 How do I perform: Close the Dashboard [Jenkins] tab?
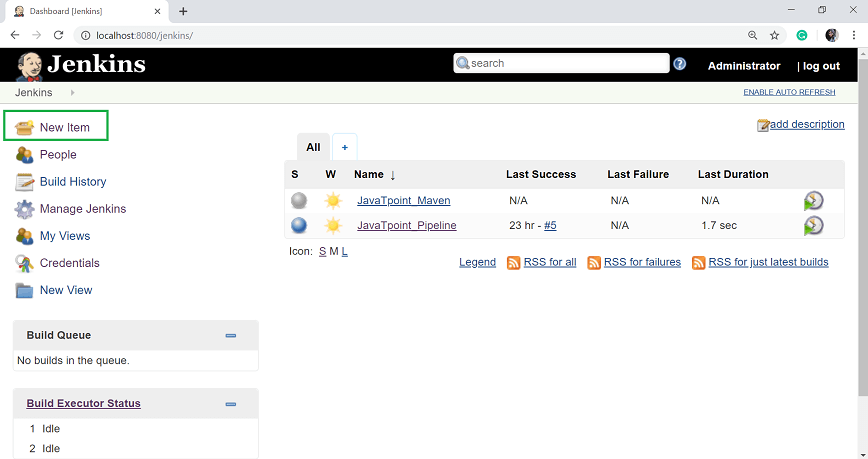coord(157,11)
